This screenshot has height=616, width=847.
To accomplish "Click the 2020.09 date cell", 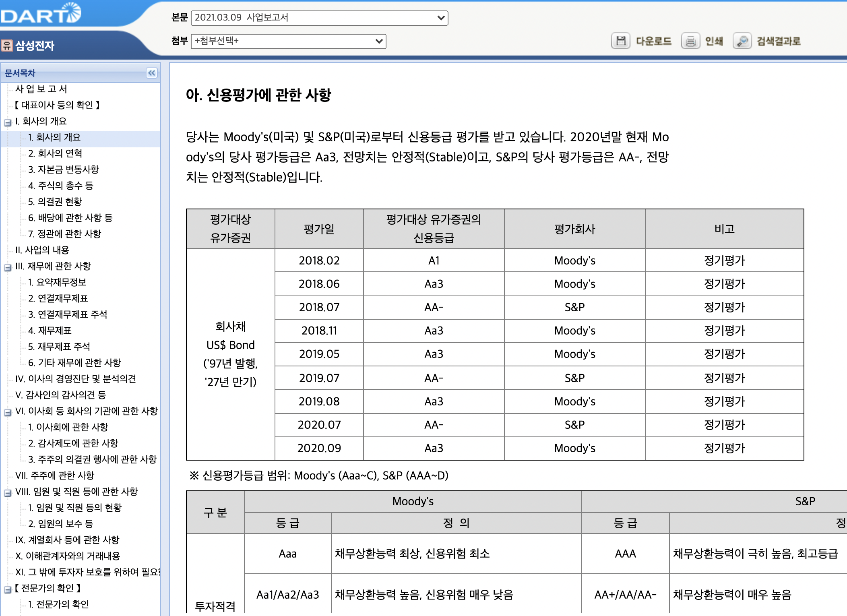I will click(x=319, y=448).
